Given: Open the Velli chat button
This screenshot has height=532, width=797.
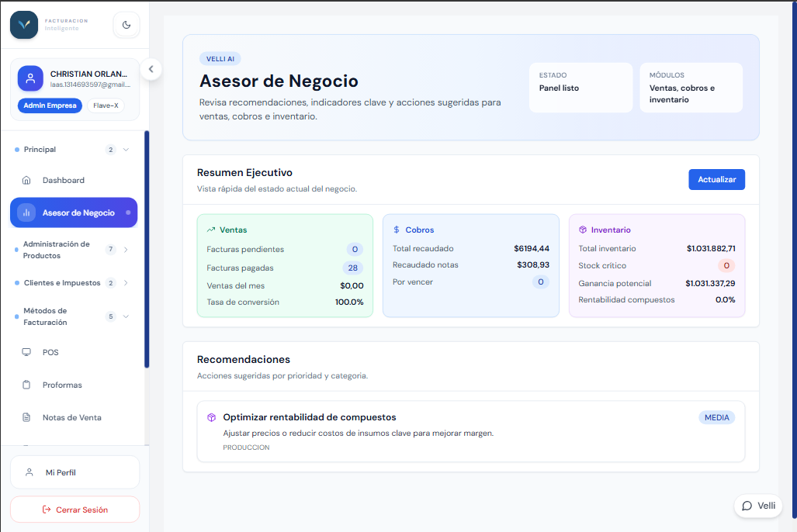Looking at the screenshot, I should click(758, 506).
